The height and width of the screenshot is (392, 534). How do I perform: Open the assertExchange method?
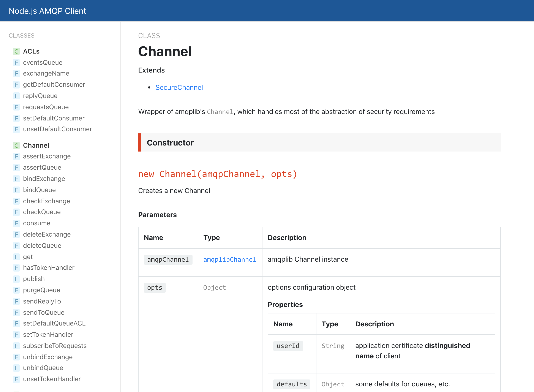point(47,156)
